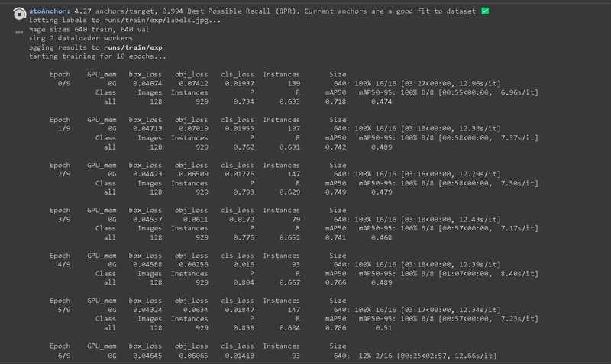Click the bold runs/train/exp path
Viewport: 611px width, 364px height.
click(x=121, y=47)
